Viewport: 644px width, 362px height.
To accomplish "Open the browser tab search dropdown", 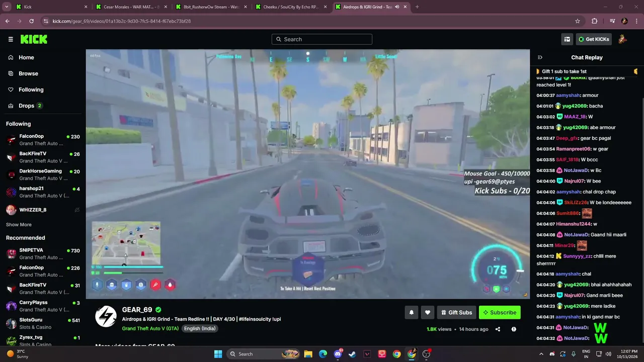I will click(x=7, y=7).
